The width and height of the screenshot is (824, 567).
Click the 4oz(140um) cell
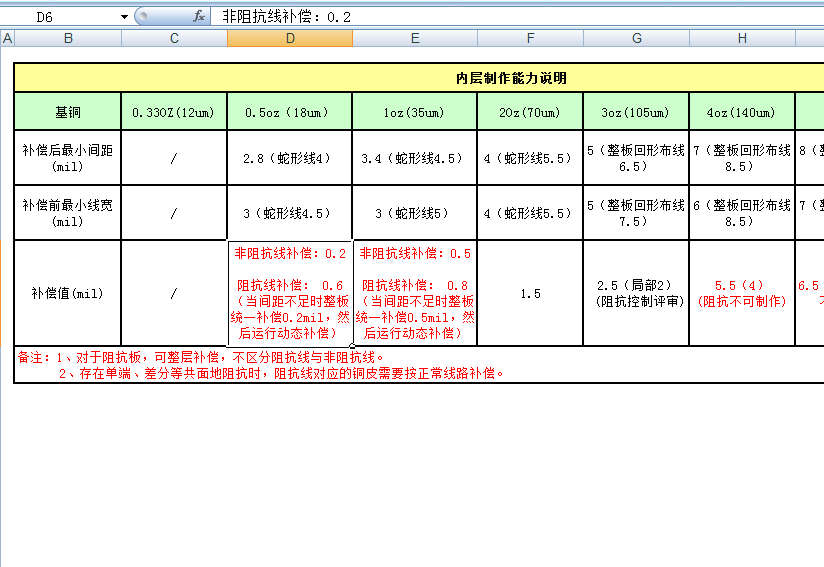pyautogui.click(x=742, y=112)
